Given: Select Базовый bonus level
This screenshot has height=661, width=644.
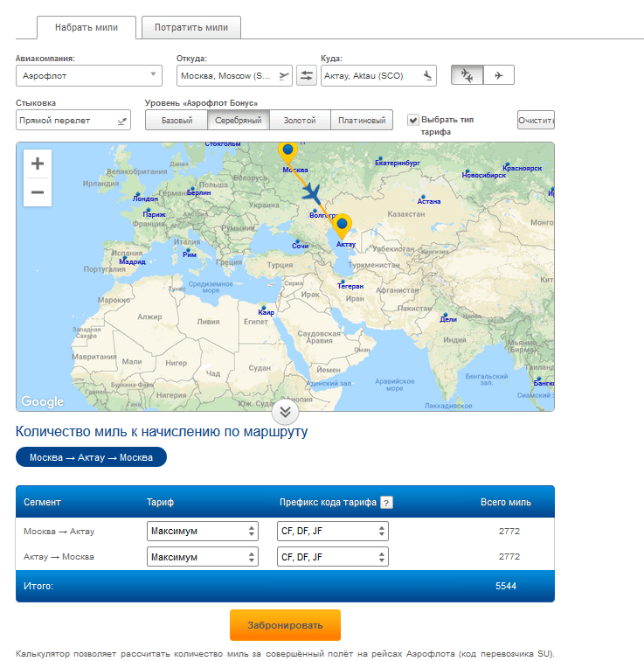Looking at the screenshot, I should (x=177, y=120).
